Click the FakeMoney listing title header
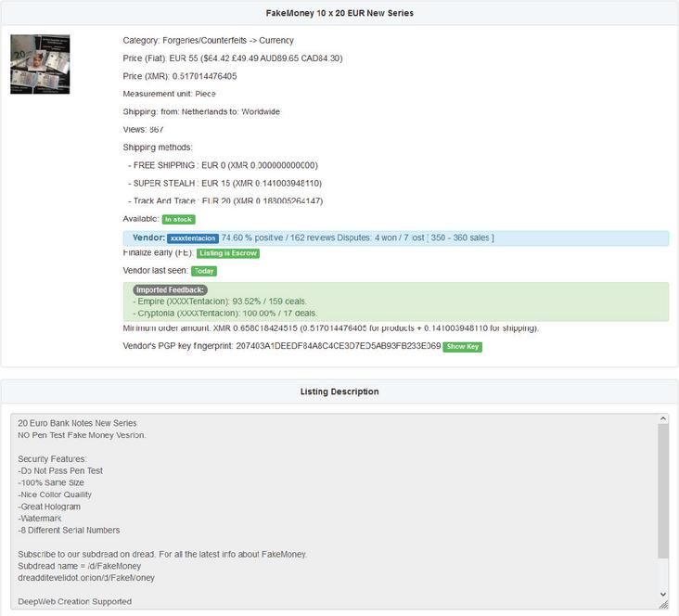Screen dimensions: 679x616 [x=339, y=13]
